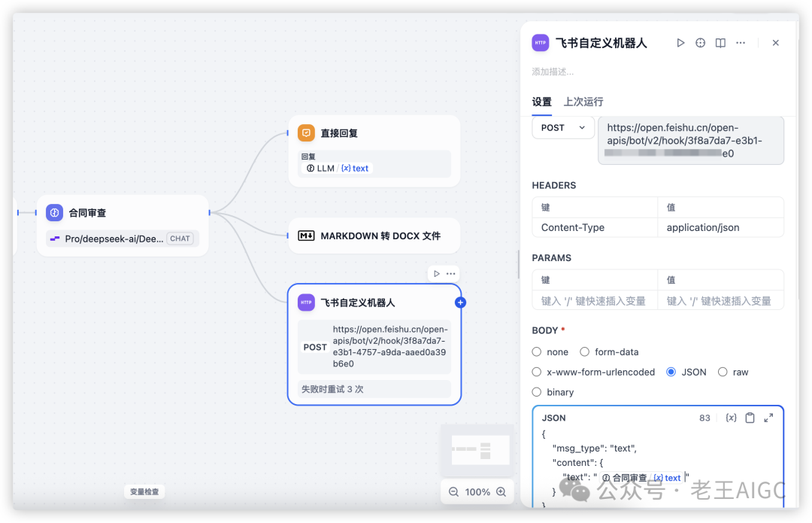812x523 pixels.
Task: Expand the JSON editor to fullscreen
Action: (768, 418)
